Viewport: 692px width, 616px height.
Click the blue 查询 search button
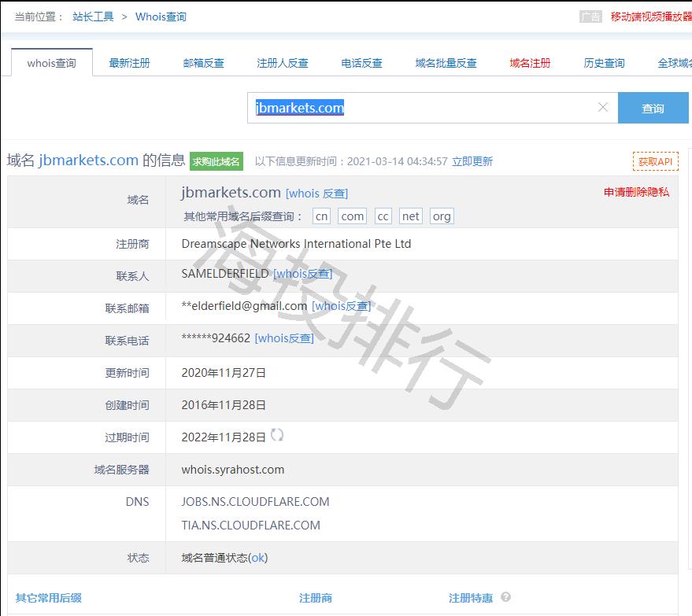coord(653,109)
